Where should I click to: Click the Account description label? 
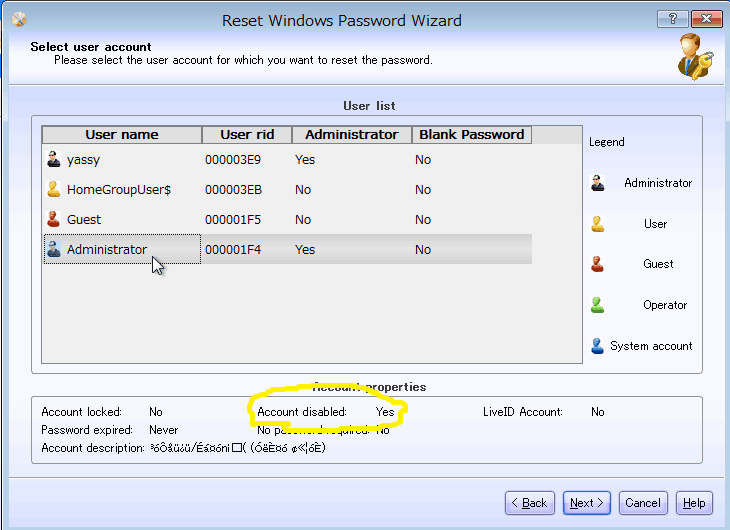pos(93,448)
